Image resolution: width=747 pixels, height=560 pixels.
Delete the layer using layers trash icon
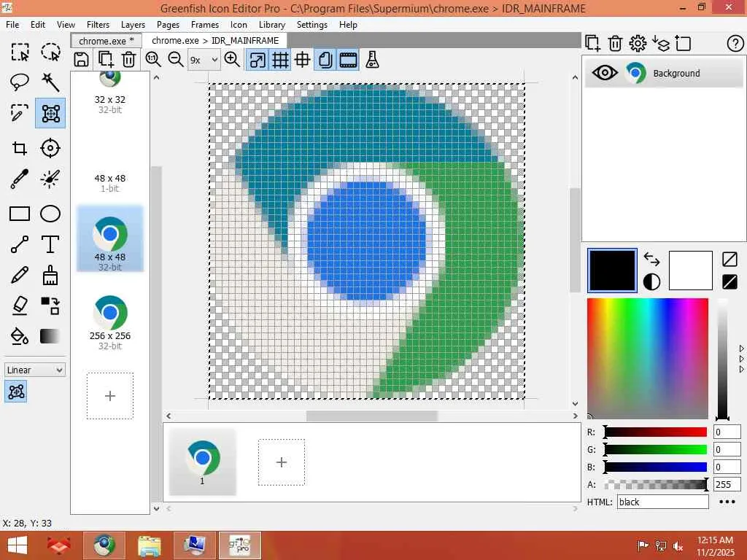[x=615, y=43]
